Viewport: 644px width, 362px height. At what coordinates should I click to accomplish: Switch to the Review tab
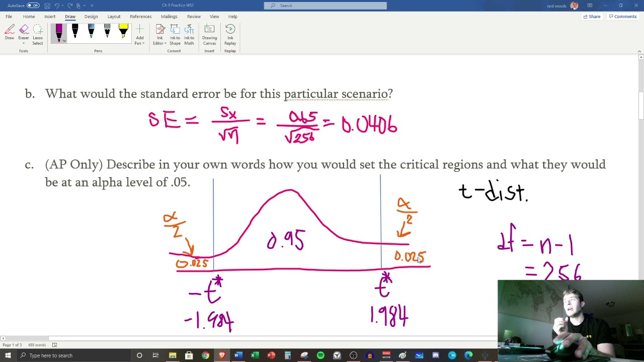coord(194,17)
